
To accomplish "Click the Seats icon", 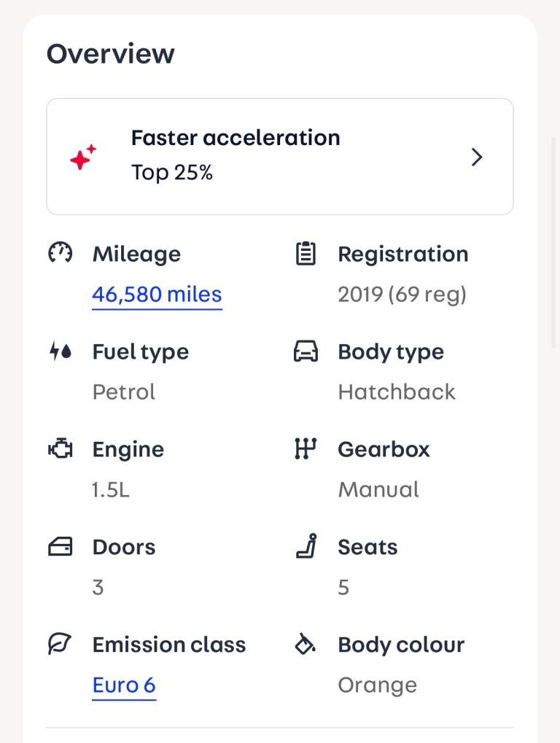I will 306,546.
